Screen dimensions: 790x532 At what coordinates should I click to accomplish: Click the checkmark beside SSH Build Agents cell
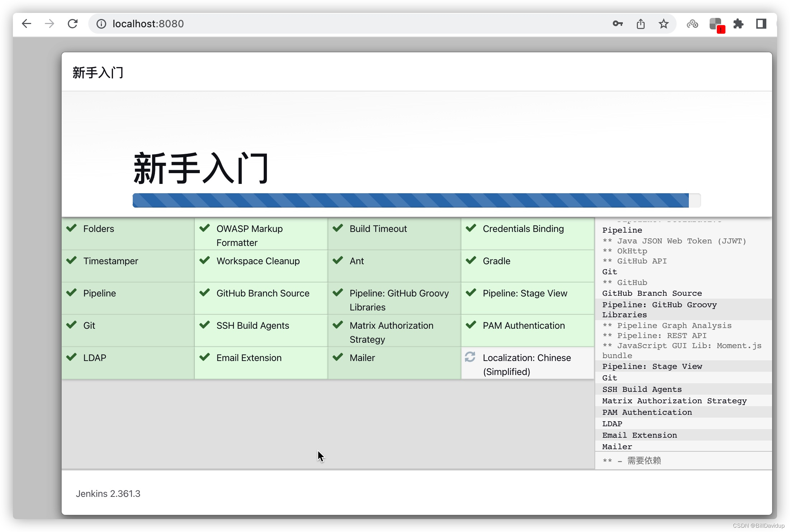(204, 324)
